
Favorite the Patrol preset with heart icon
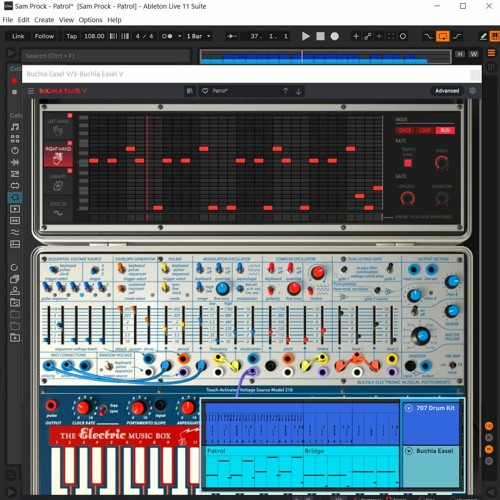coord(205,91)
